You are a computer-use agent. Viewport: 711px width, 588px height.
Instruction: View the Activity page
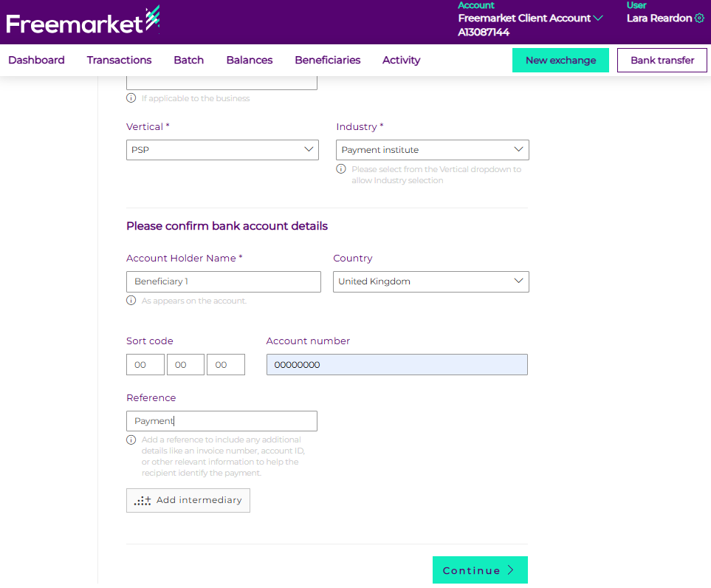pos(401,61)
